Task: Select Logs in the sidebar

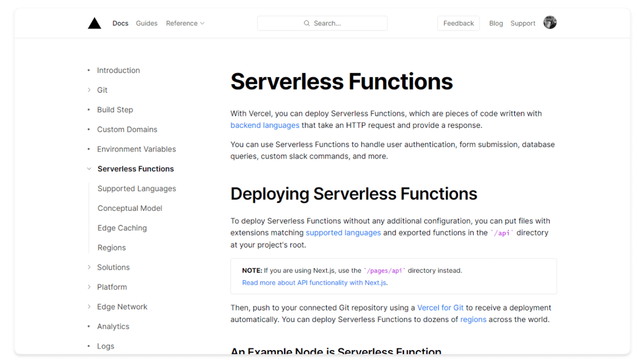Action: [x=106, y=346]
